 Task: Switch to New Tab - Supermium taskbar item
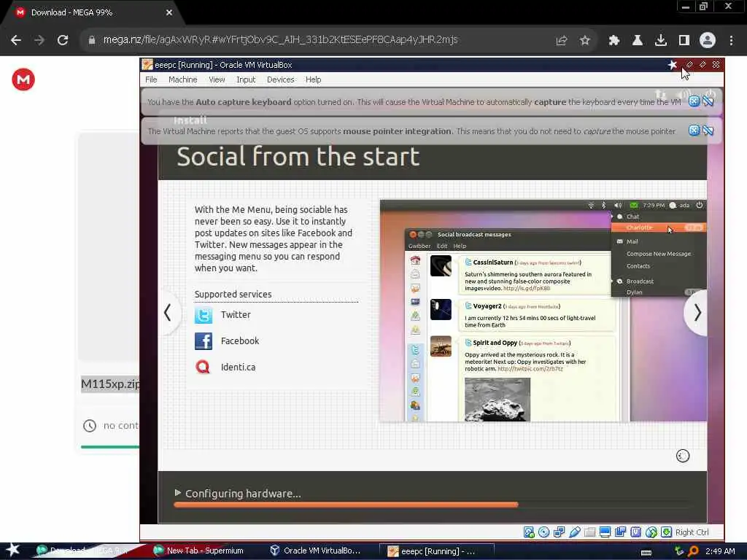[x=199, y=551]
